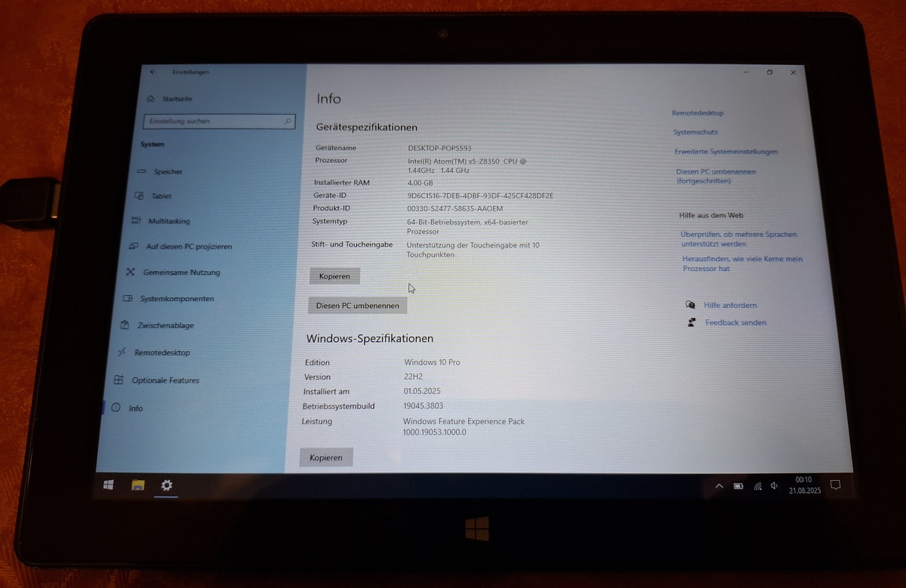Click the volume speaker tray icon

tap(774, 485)
